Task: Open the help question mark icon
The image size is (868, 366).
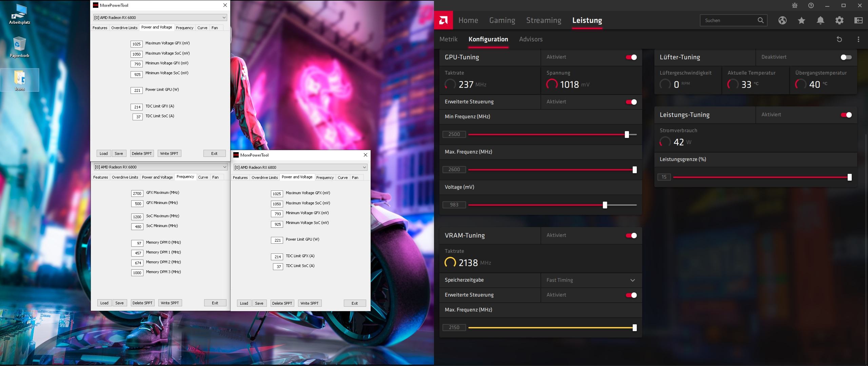Action: pos(811,5)
